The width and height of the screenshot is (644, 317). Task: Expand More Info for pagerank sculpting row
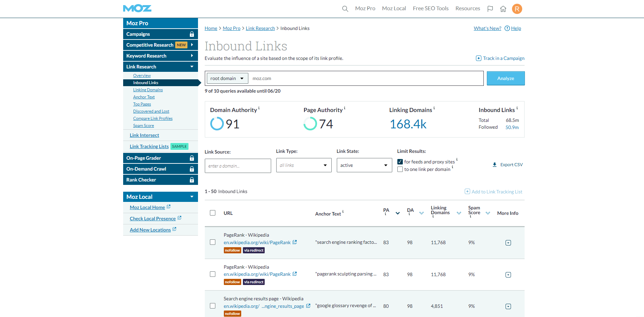(508, 275)
